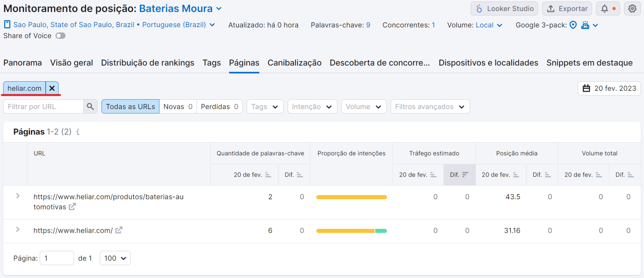The width and height of the screenshot is (644, 278).
Task: Expand the heliar.com homepage row
Action: point(18,229)
